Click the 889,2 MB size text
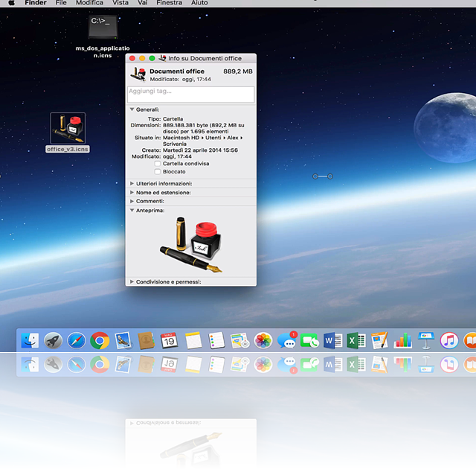 [238, 71]
